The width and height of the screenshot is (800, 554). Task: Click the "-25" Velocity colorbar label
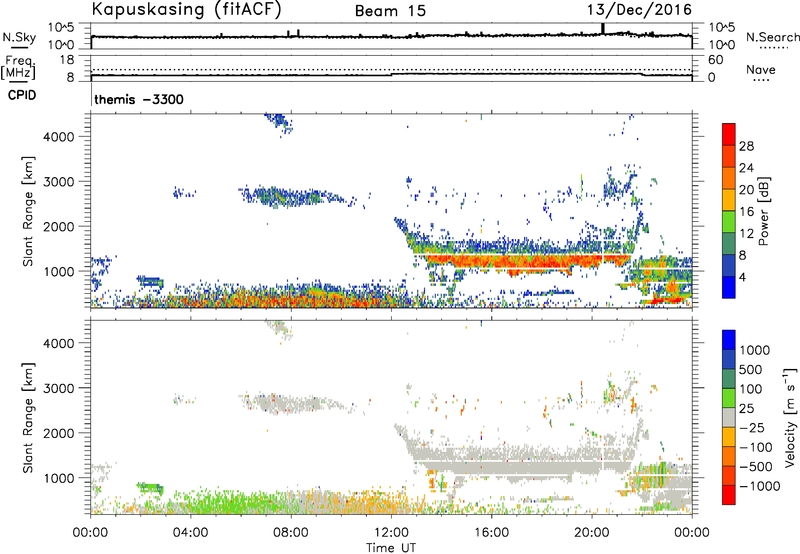752,428
